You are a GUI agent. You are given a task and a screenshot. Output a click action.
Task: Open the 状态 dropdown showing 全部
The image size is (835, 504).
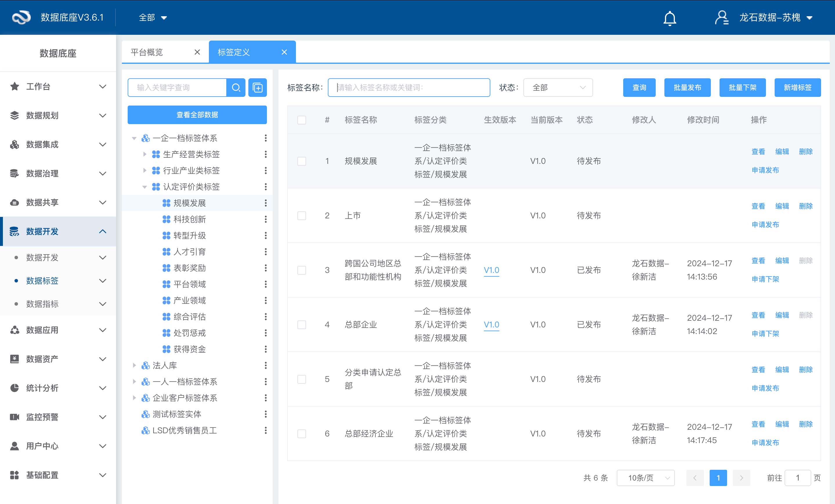558,88
